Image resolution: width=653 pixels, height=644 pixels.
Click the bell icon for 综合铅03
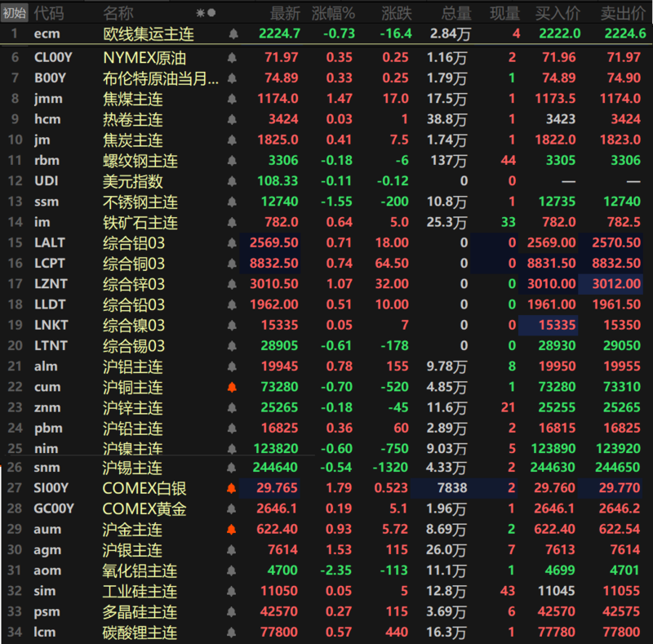coord(232,305)
